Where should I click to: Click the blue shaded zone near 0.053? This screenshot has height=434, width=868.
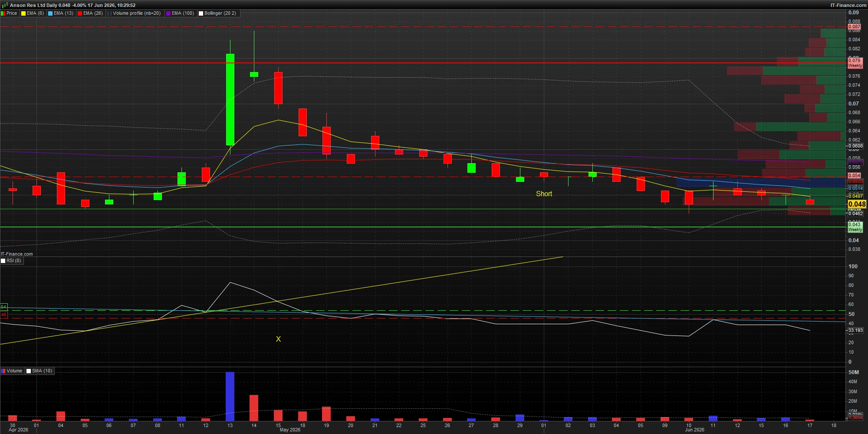760,183
